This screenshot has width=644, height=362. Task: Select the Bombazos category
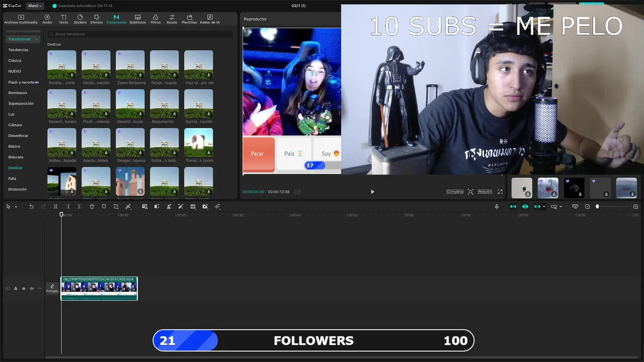[18, 93]
